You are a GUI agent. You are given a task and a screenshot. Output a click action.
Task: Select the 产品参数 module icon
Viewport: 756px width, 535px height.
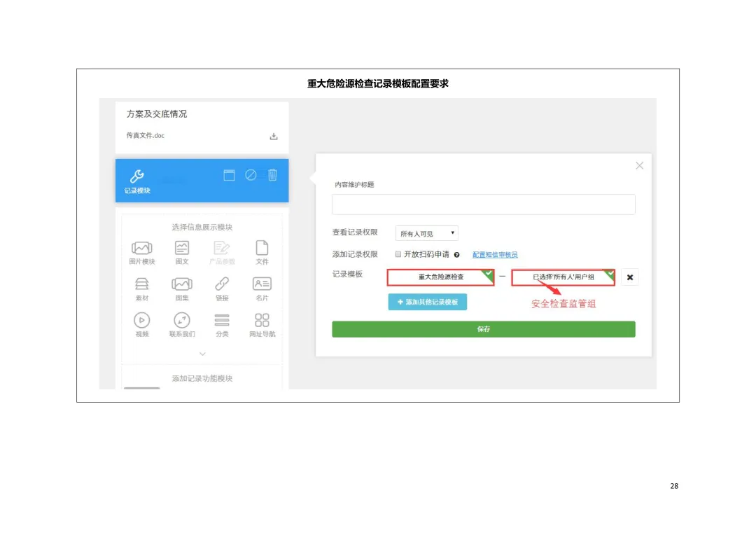click(x=222, y=248)
